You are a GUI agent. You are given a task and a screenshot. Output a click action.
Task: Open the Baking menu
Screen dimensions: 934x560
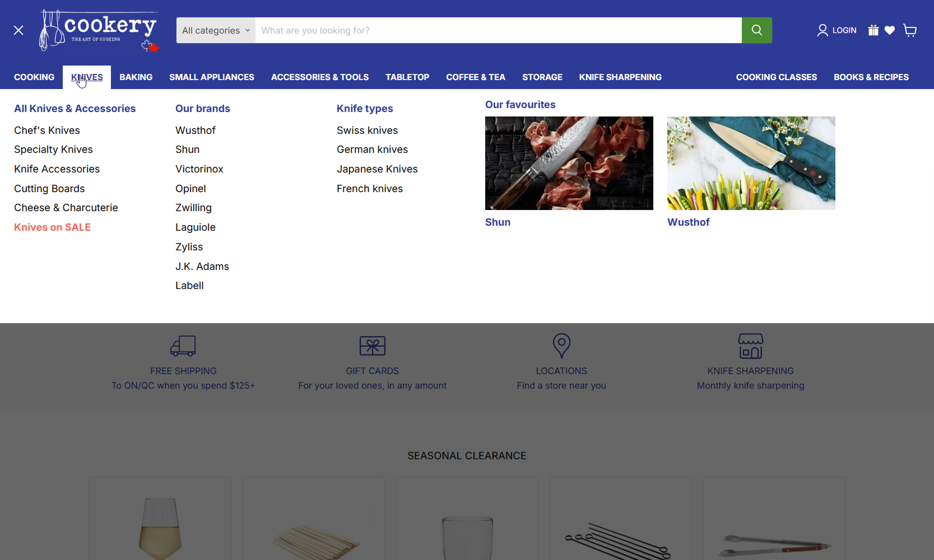pyautogui.click(x=136, y=77)
